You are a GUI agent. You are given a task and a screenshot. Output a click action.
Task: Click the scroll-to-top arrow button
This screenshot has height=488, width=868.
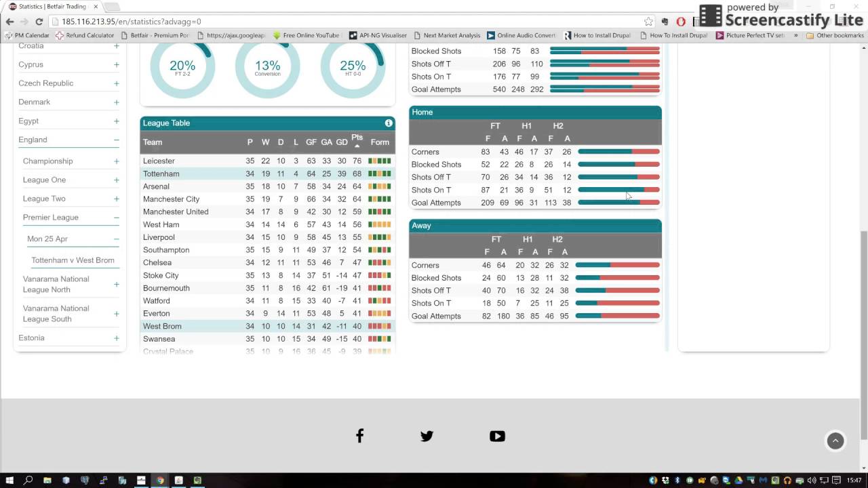click(835, 441)
